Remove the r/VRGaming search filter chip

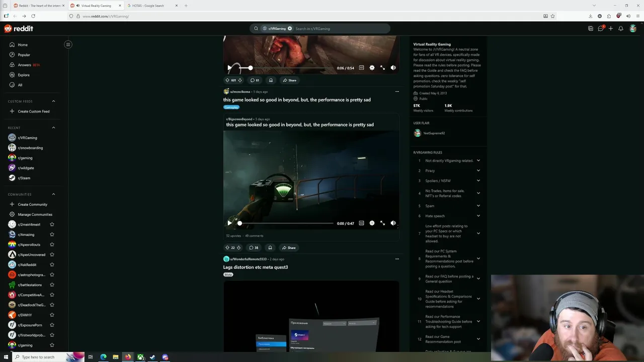[x=290, y=29]
